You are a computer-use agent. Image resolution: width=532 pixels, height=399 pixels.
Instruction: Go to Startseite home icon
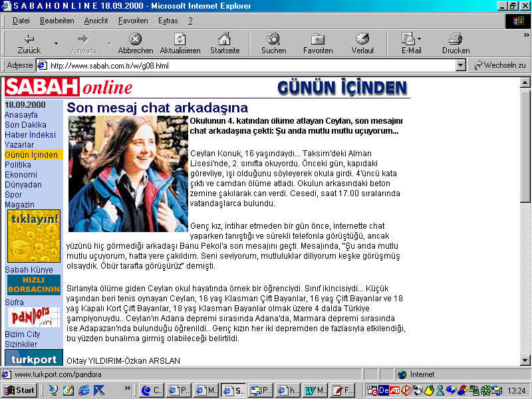click(225, 39)
